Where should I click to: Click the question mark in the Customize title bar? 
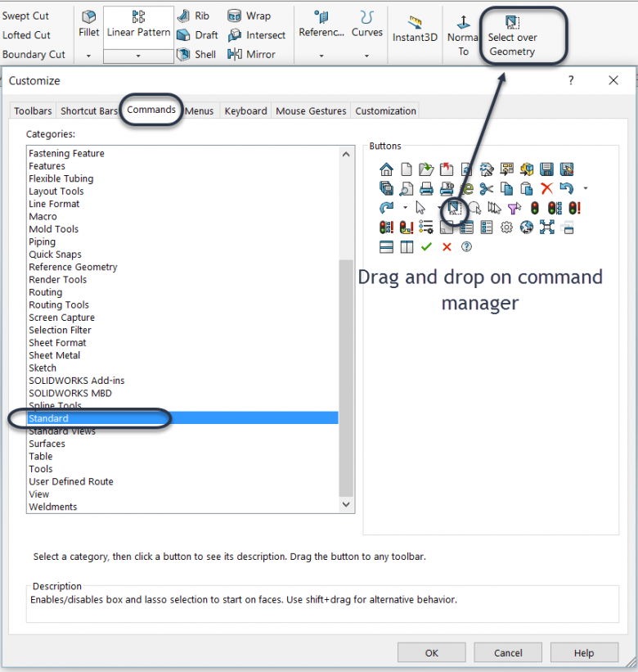coord(571,80)
